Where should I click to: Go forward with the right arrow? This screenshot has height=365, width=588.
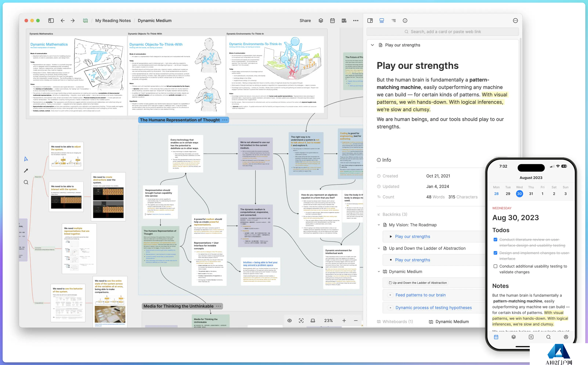(x=73, y=21)
